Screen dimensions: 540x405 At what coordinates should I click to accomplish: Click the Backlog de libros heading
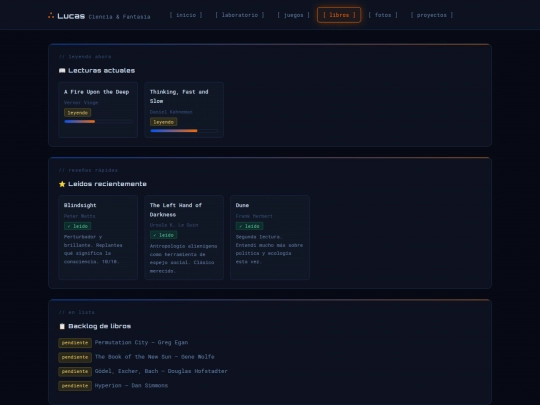pyautogui.click(x=100, y=326)
